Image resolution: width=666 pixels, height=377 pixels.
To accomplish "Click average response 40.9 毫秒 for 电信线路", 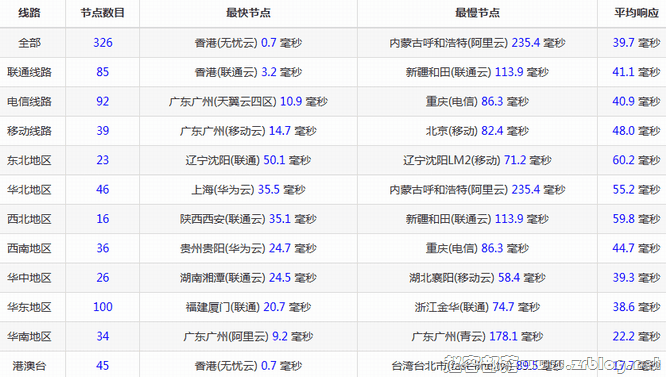I will [636, 101].
